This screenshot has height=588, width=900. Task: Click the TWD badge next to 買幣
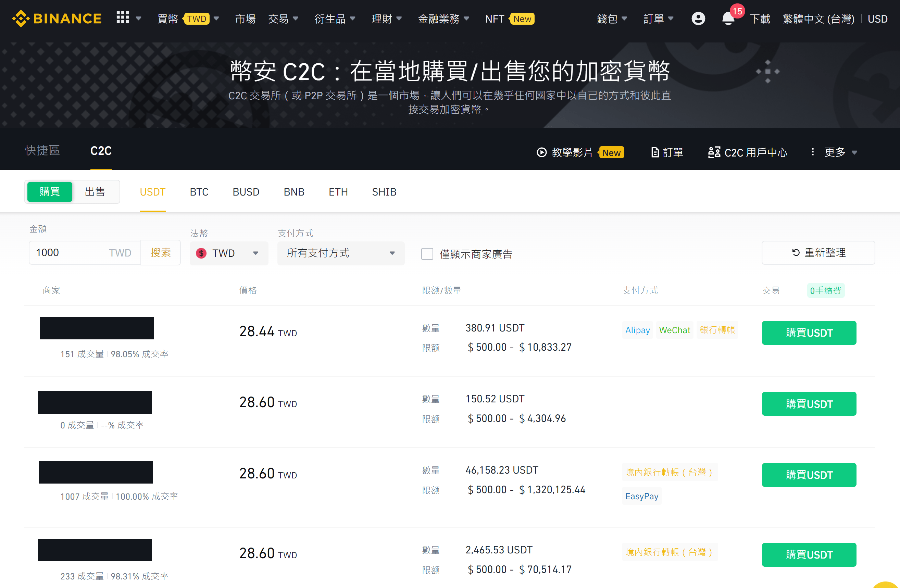click(196, 19)
